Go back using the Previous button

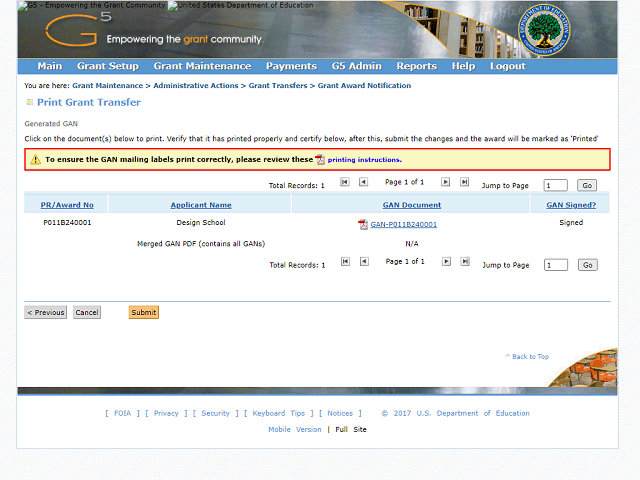click(x=46, y=313)
